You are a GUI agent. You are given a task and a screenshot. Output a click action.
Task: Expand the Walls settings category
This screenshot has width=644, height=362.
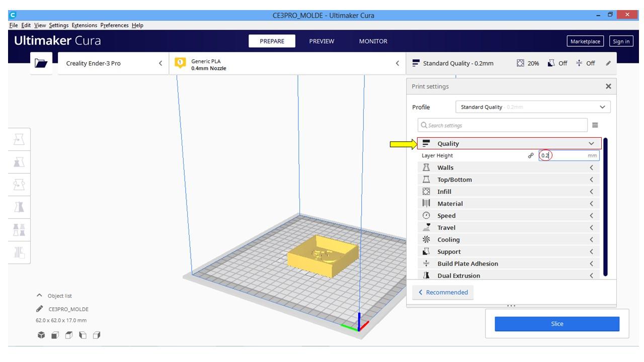pyautogui.click(x=509, y=167)
